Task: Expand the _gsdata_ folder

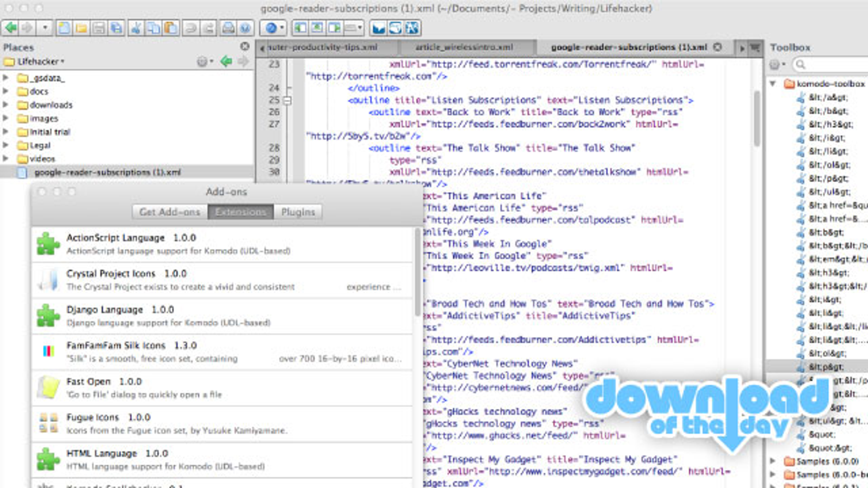Action: 6,78
